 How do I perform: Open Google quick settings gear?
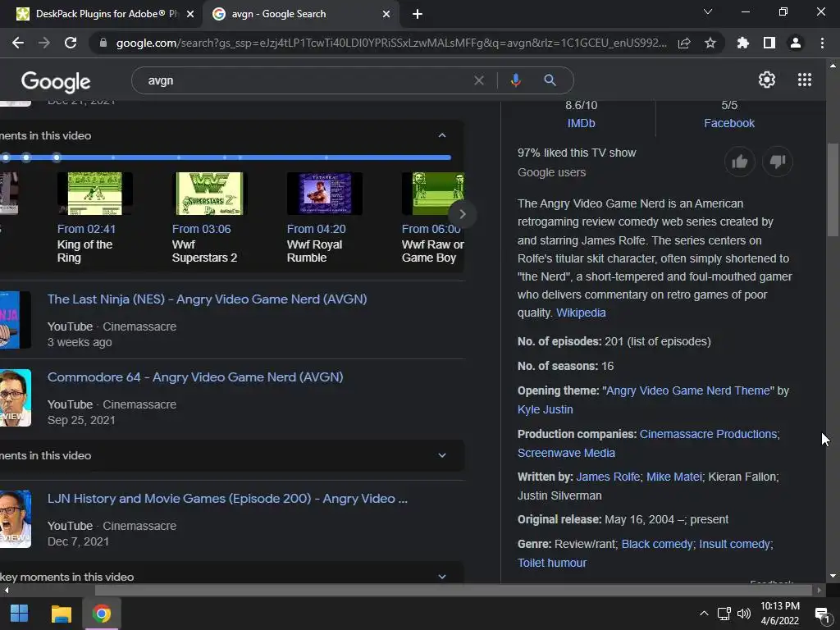click(767, 80)
